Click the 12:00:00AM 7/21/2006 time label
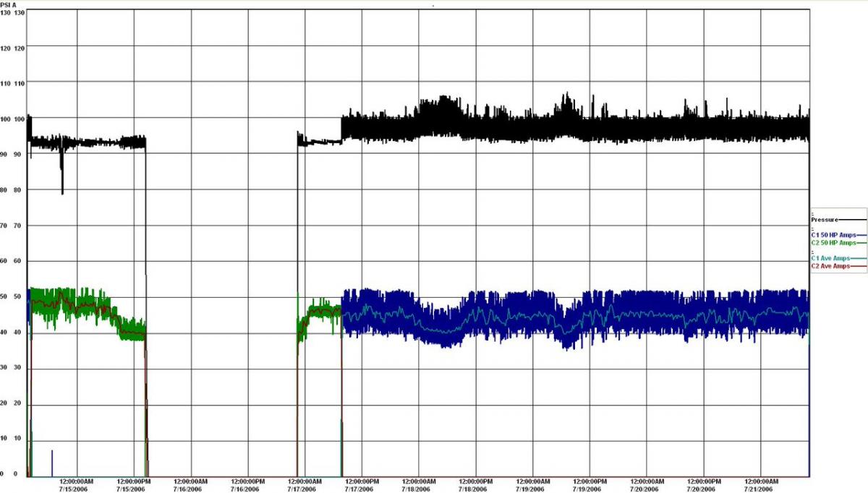The height and width of the screenshot is (493, 868). [x=761, y=485]
